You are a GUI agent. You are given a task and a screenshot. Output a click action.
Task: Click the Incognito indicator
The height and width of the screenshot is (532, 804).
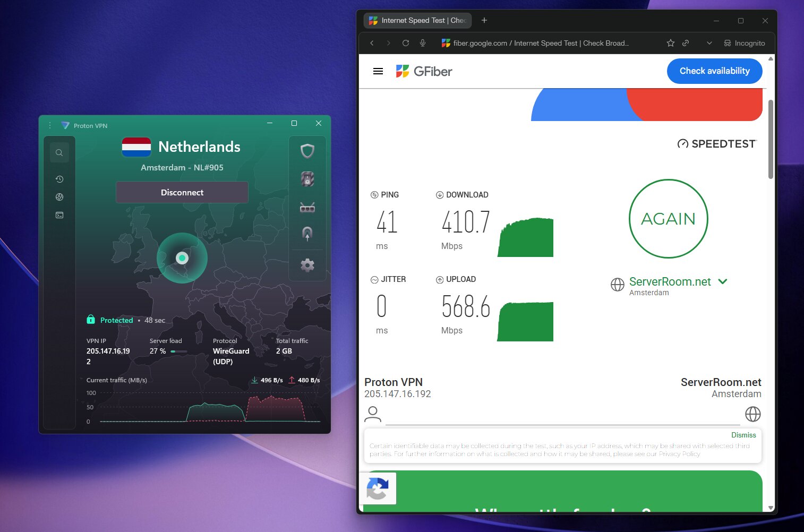tap(745, 43)
